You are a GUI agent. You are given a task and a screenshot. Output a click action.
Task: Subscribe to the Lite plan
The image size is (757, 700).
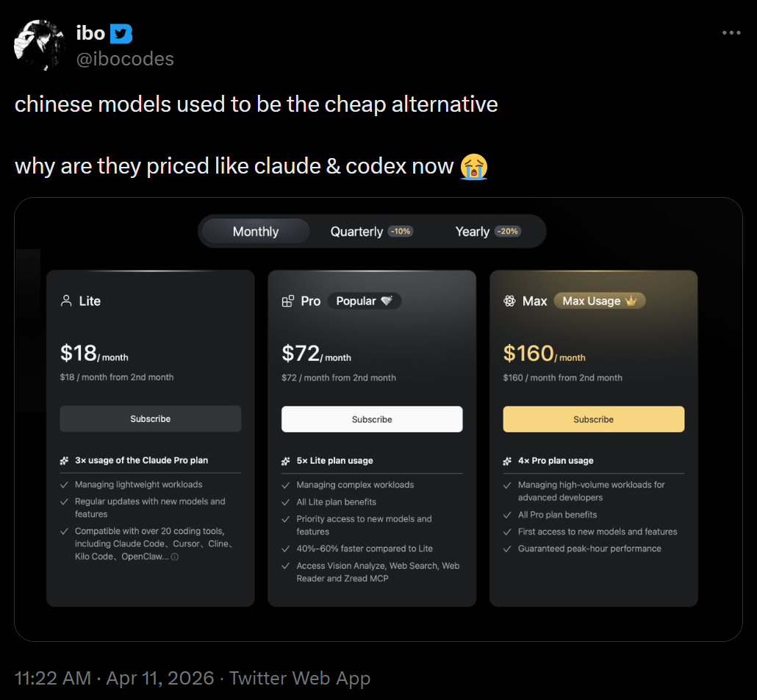pos(151,418)
